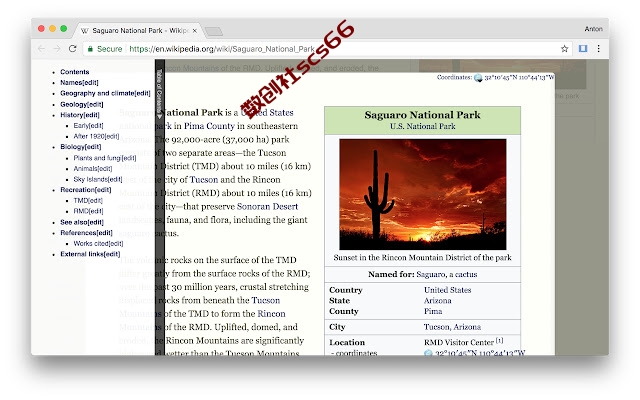Open citation [1] after RMD Visitor Center

499,340
